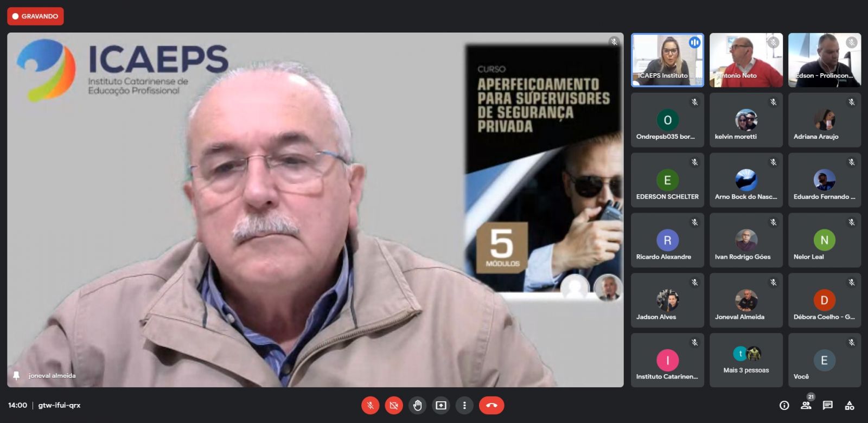Viewport: 868px width, 423px height.
Task: Click the name Ivan Rodrigo Góes
Action: pos(743,257)
